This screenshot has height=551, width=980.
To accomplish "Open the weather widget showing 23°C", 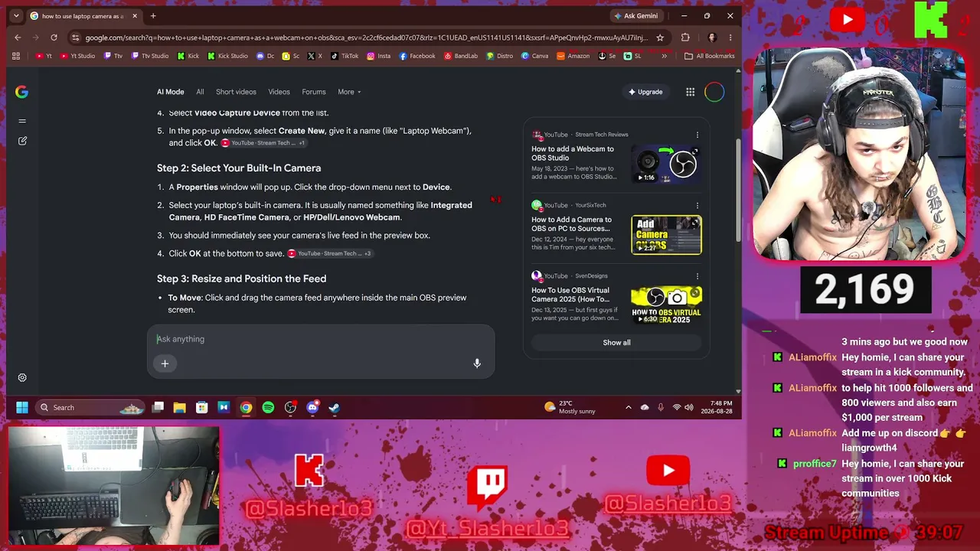I will [x=570, y=407].
